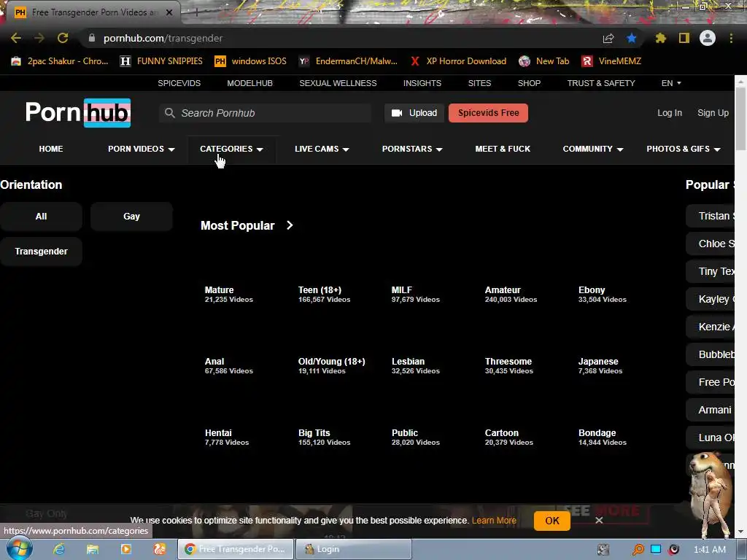This screenshot has height=560, width=747.
Task: Open Windows Explorer folder on taskbar
Action: coord(93,549)
